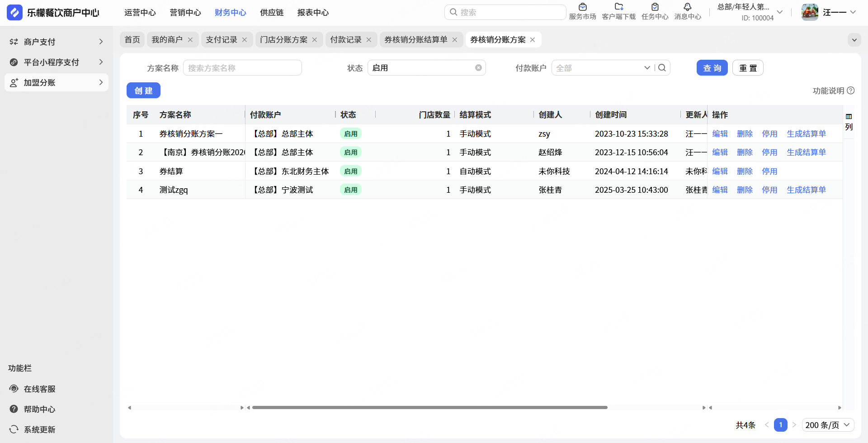Generate settlement for 测试zgq row
Viewport: 868px width, 443px height.
[807, 190]
